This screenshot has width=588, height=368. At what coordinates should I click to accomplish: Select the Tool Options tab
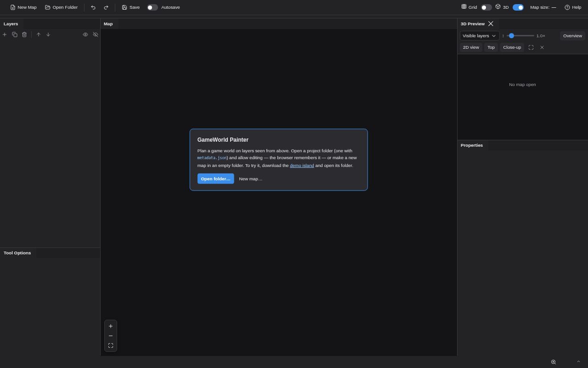(17, 253)
